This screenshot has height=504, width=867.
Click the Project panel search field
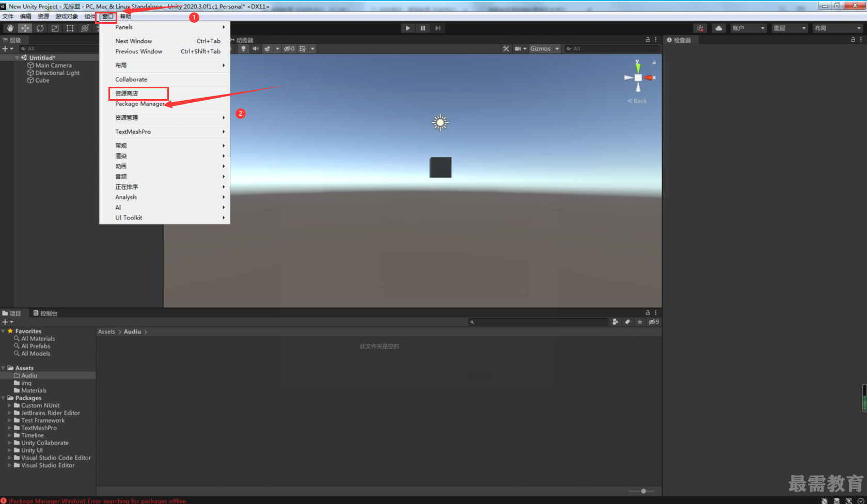(x=539, y=322)
